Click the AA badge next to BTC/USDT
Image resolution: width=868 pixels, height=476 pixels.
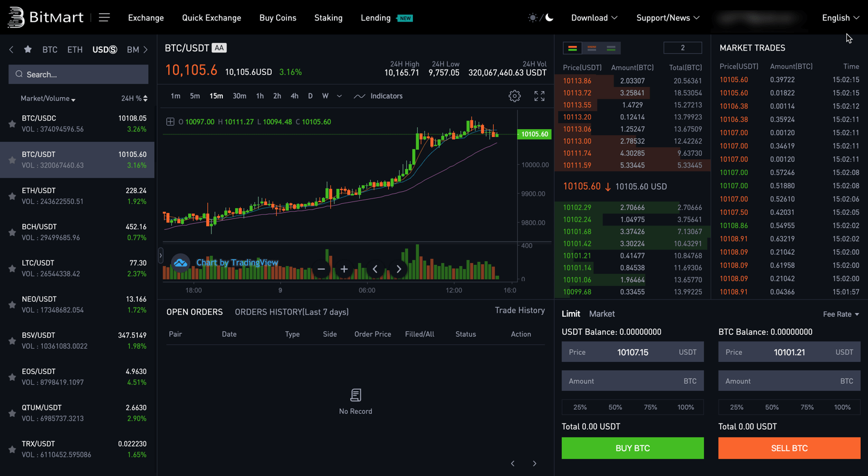tap(219, 48)
